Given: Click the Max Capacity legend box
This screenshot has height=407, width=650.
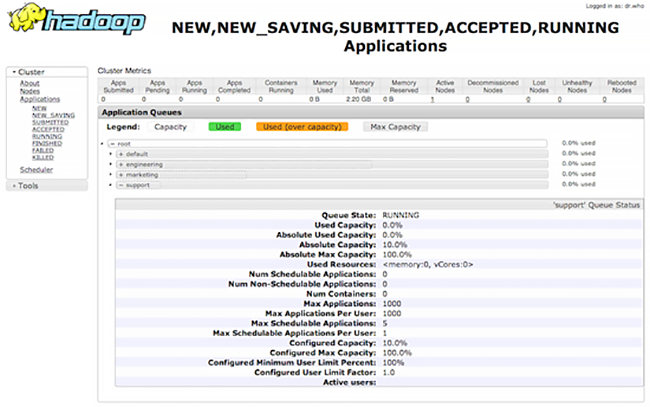Looking at the screenshot, I should (393, 127).
